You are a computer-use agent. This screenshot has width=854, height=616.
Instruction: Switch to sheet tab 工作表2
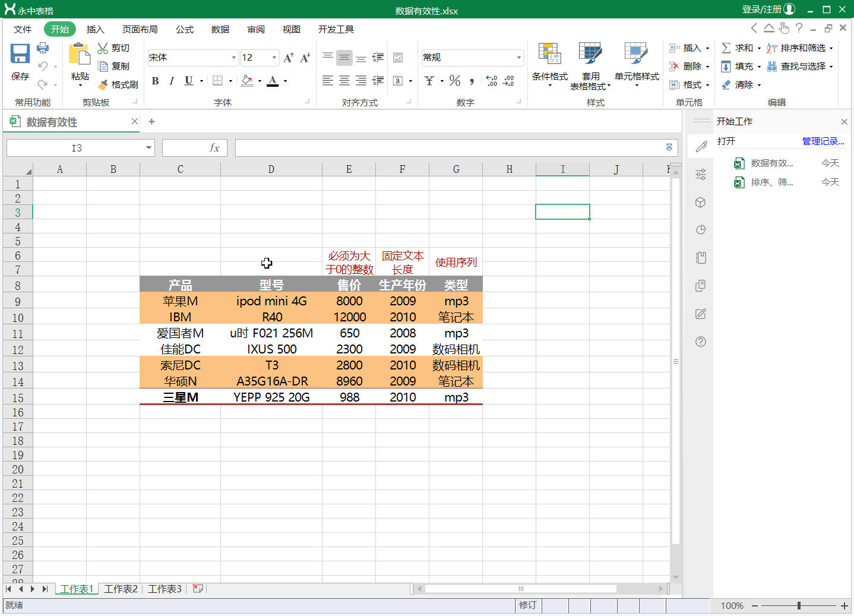click(121, 589)
